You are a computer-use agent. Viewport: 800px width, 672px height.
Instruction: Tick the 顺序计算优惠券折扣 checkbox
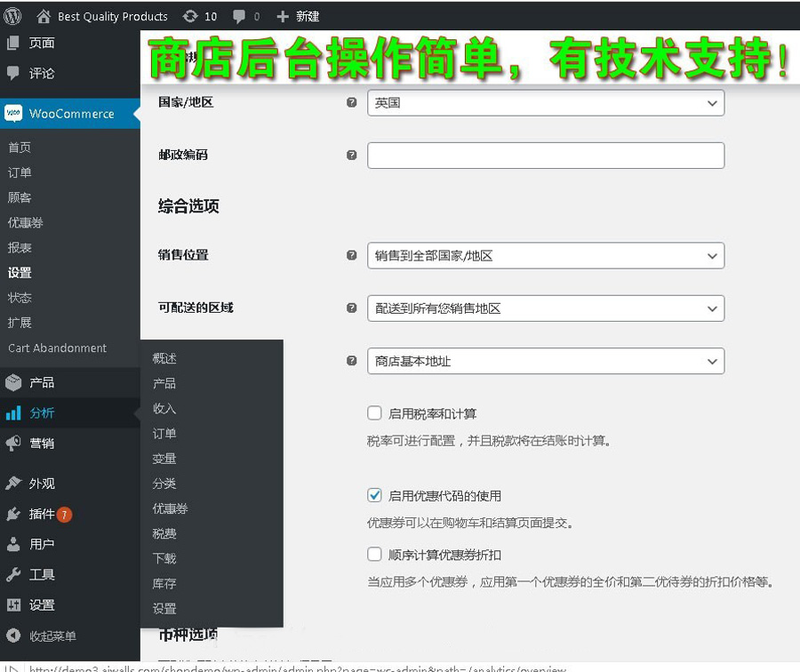click(x=374, y=554)
